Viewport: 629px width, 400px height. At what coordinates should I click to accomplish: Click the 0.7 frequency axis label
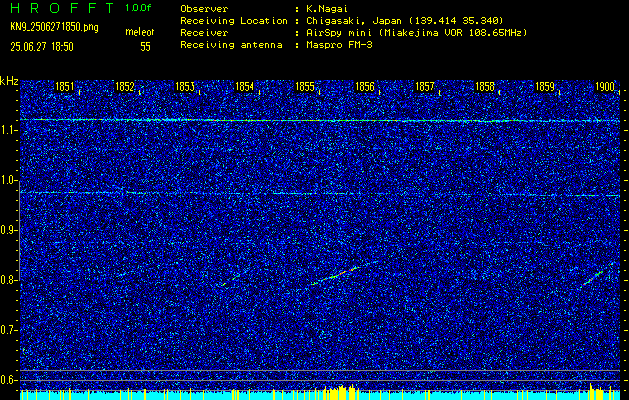tap(8, 330)
